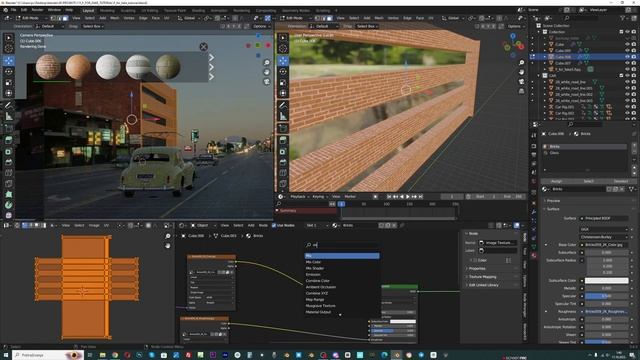This screenshot has width=640, height=360.
Task: Open Material properties tab icon
Action: point(534,256)
